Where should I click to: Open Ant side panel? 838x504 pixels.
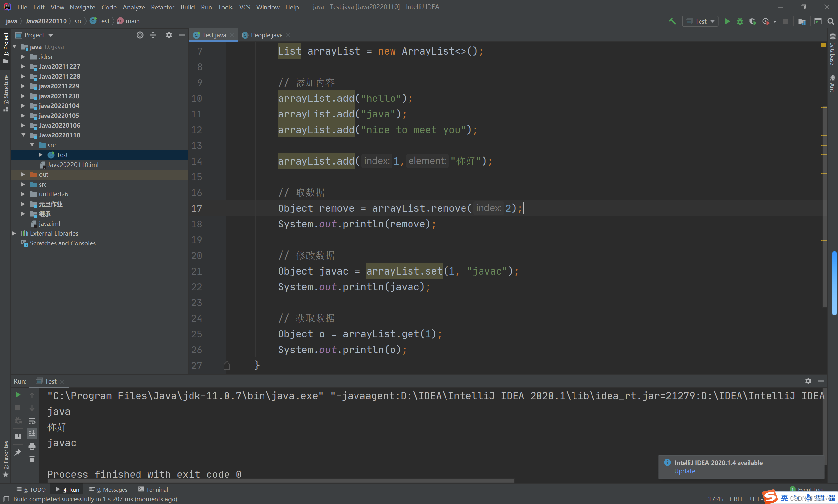coord(832,83)
